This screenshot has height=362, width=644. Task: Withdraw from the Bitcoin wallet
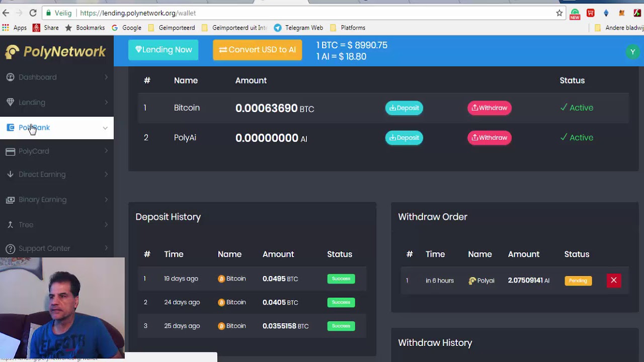click(x=490, y=108)
